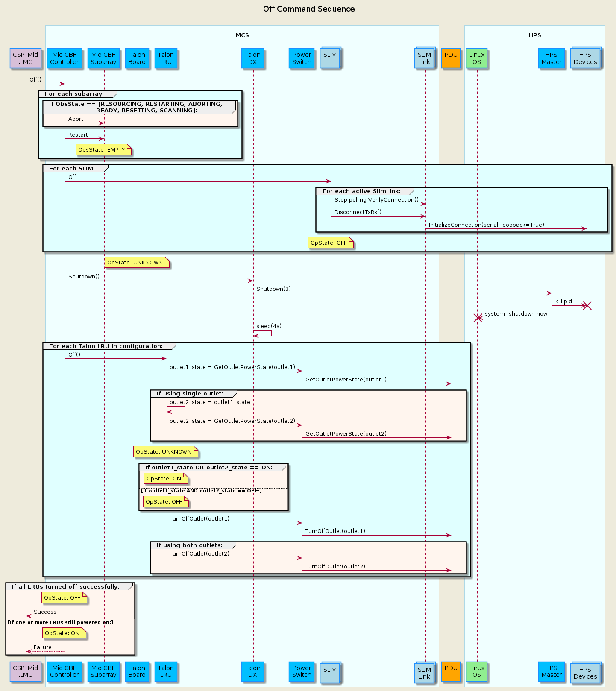
Task: Click 'TurnOffOutlet(outlet1)' message from Talon LRU
Action: click(x=199, y=518)
